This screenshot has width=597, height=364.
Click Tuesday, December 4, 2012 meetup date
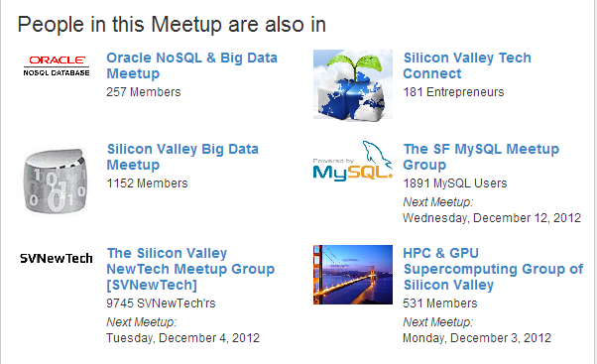pyautogui.click(x=183, y=338)
